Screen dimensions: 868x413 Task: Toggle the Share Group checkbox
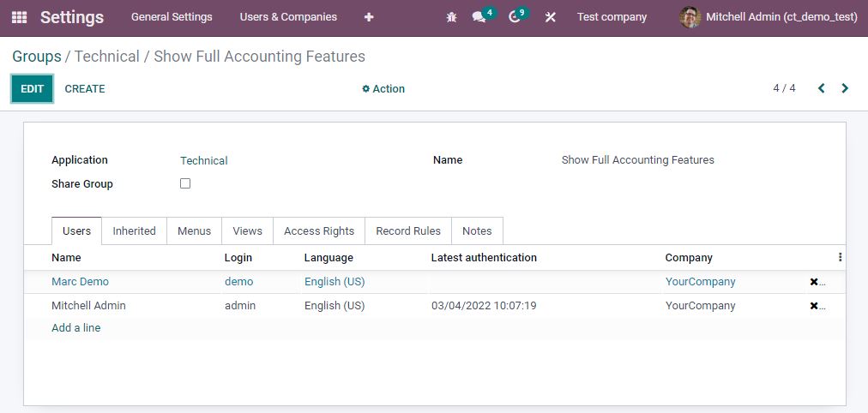coord(185,183)
